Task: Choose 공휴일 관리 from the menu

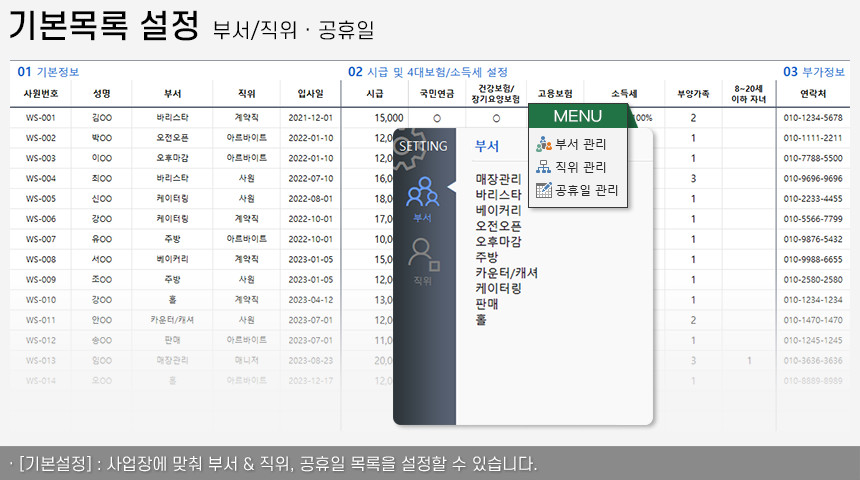Action: point(586,190)
